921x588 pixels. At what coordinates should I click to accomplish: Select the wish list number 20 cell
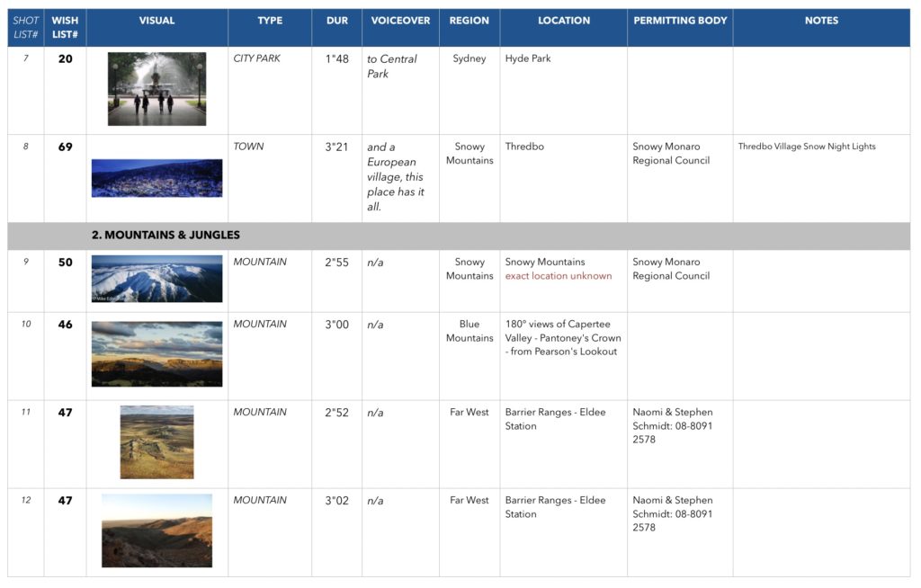[x=65, y=91]
